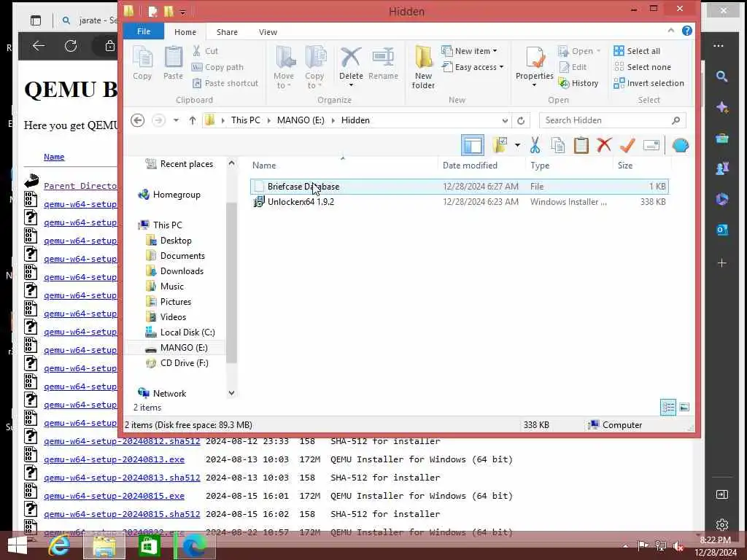Screen dimensions: 747x560
Task: Click the red X Delete icon in the classic toolbar
Action: click(604, 145)
